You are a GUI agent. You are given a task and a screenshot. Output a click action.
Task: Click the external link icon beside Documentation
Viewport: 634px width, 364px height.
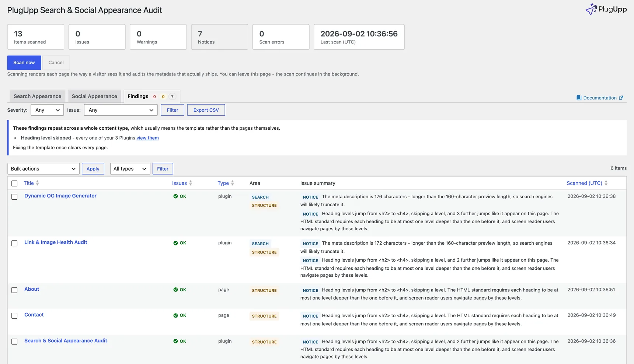(621, 98)
